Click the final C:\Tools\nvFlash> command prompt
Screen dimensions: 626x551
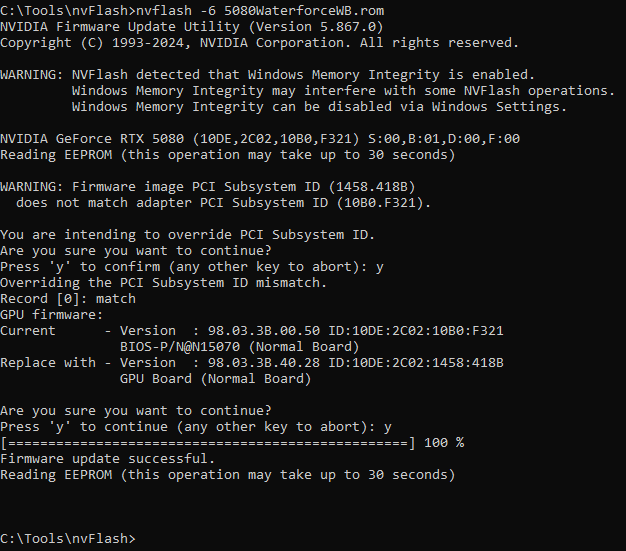pos(66,538)
